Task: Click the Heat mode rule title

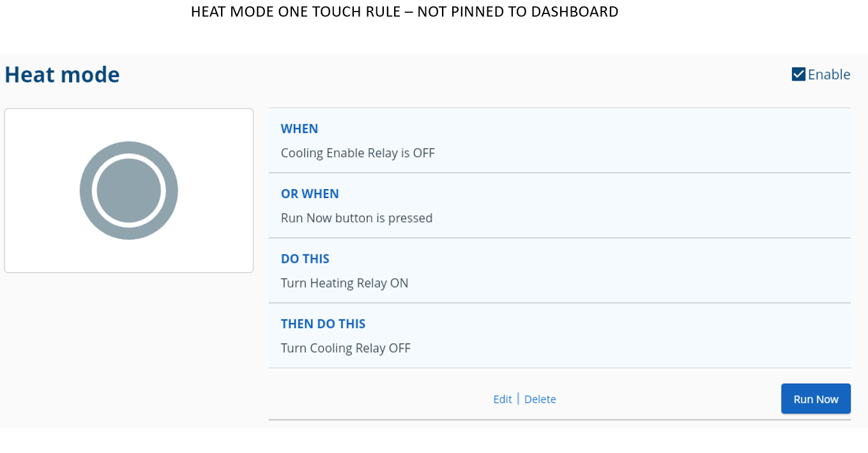Action: [62, 75]
